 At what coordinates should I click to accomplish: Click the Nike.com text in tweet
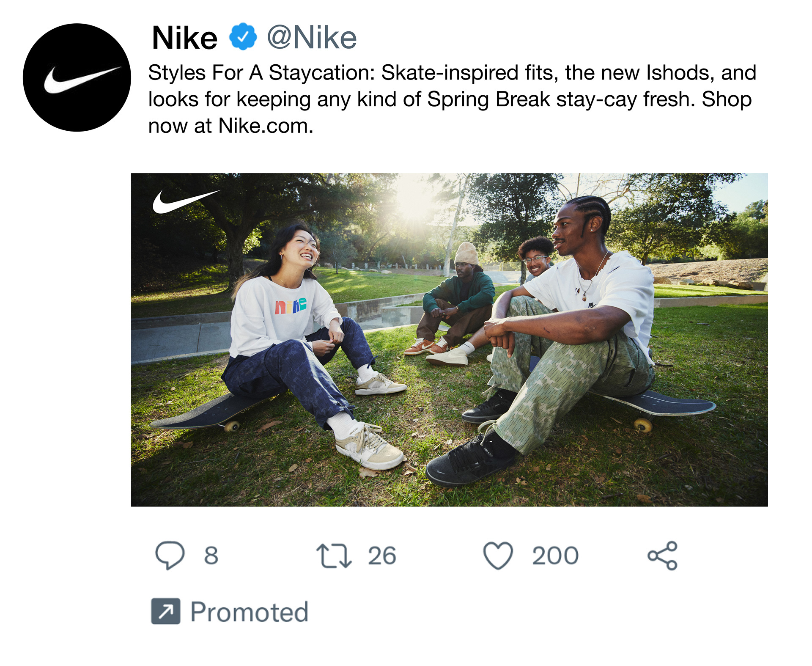click(x=265, y=126)
